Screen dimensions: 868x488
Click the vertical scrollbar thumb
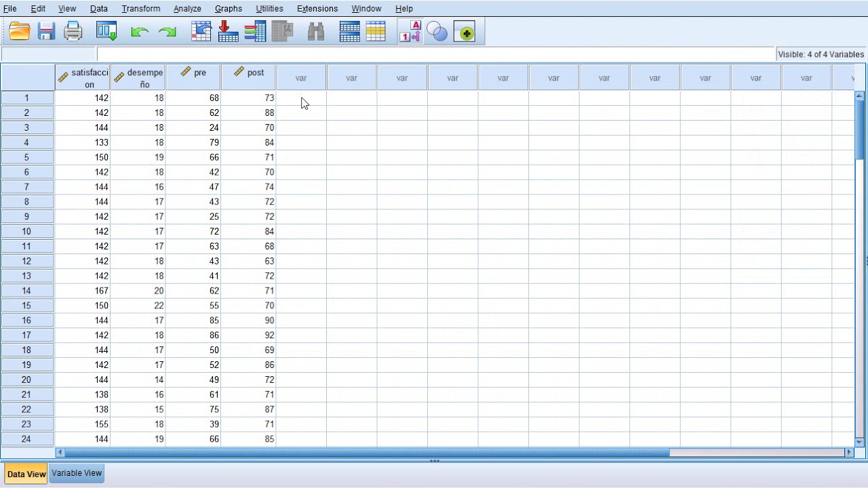[x=860, y=130]
